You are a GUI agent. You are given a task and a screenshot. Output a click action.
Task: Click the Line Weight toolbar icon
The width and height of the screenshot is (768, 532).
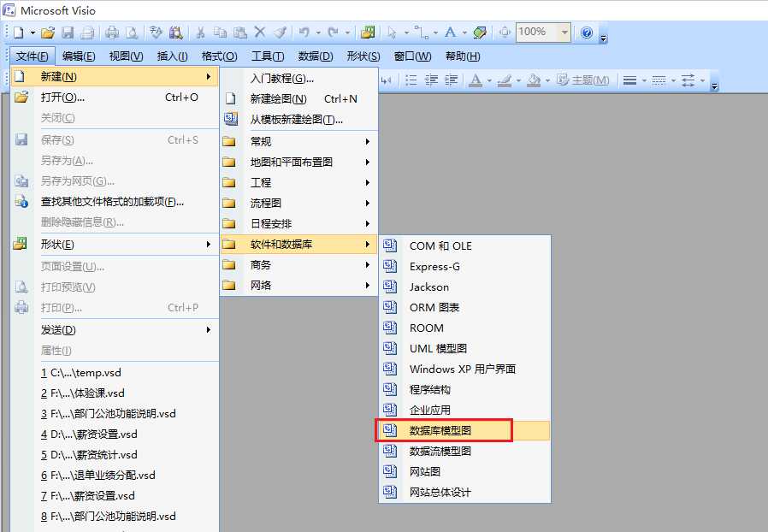click(x=629, y=80)
